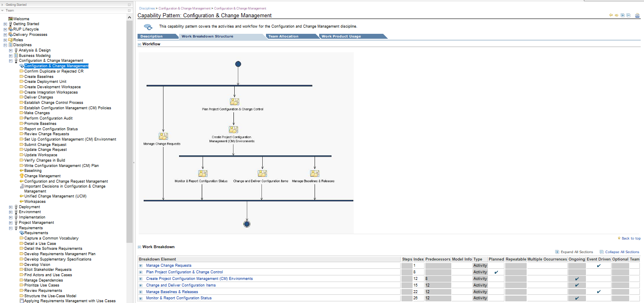The height and width of the screenshot is (303, 644).
Task: Collapse the Work Breakdown section
Action: click(x=139, y=247)
